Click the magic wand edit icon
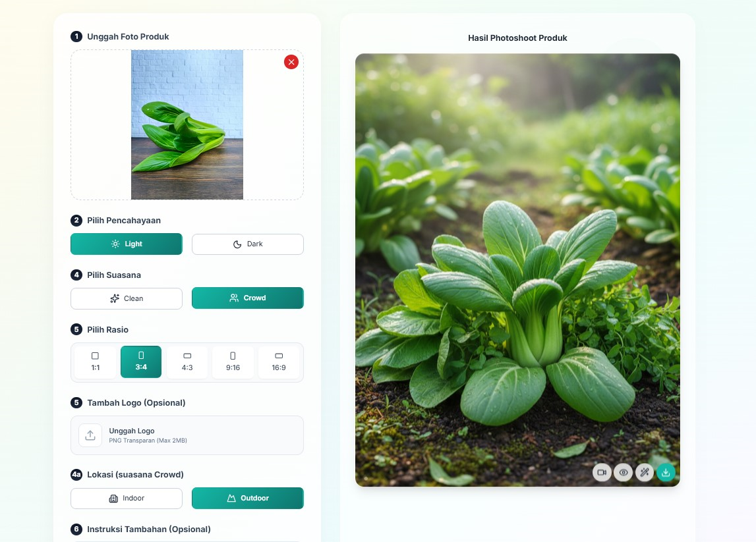This screenshot has height=542, width=756. click(x=645, y=472)
